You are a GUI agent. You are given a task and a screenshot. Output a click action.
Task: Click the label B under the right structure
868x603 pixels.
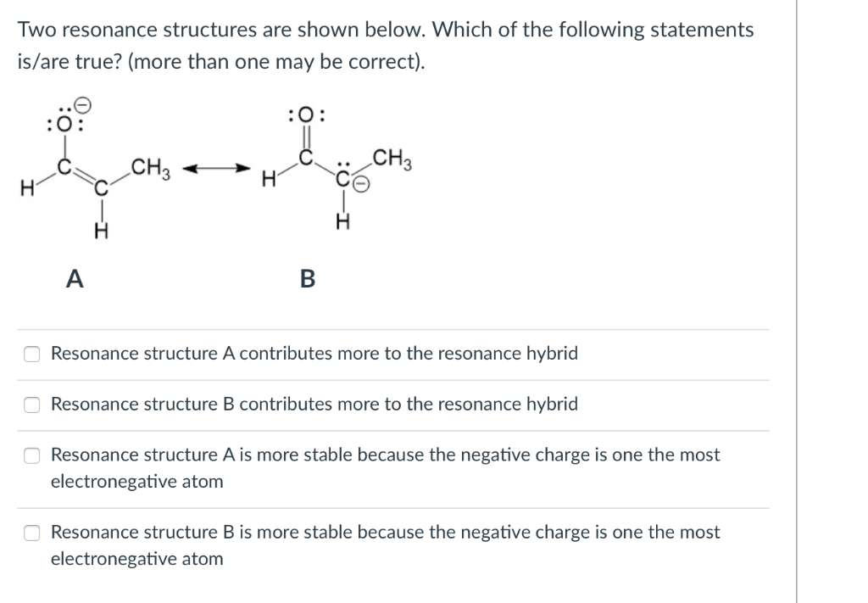307,277
